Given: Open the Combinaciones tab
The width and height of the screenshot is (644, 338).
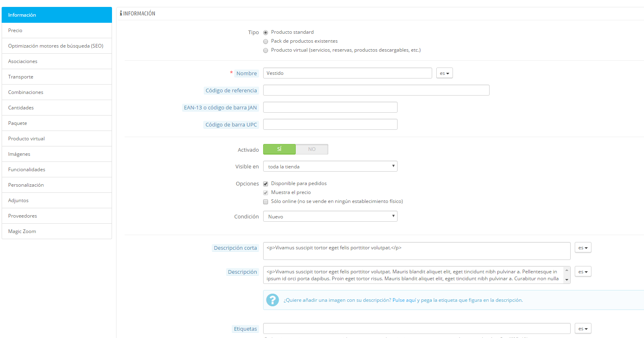Looking at the screenshot, I should [57, 92].
